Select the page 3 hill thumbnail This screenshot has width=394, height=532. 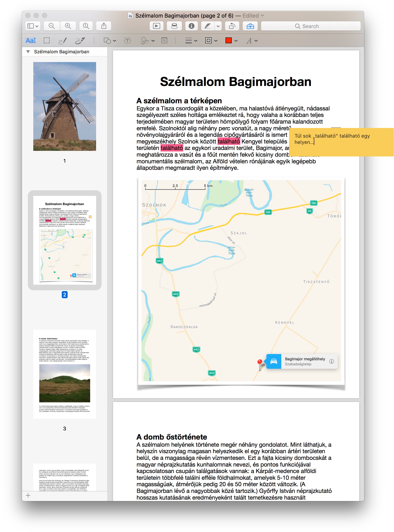tap(65, 374)
